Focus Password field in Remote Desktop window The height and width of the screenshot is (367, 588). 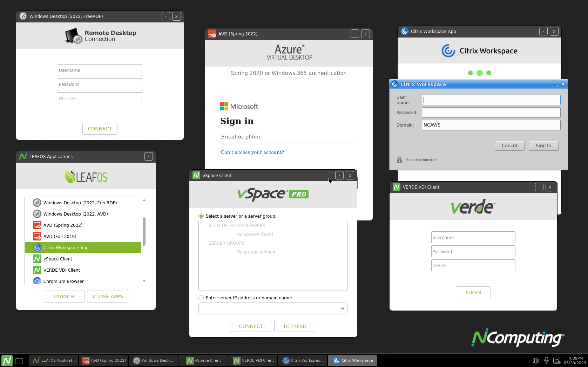100,84
